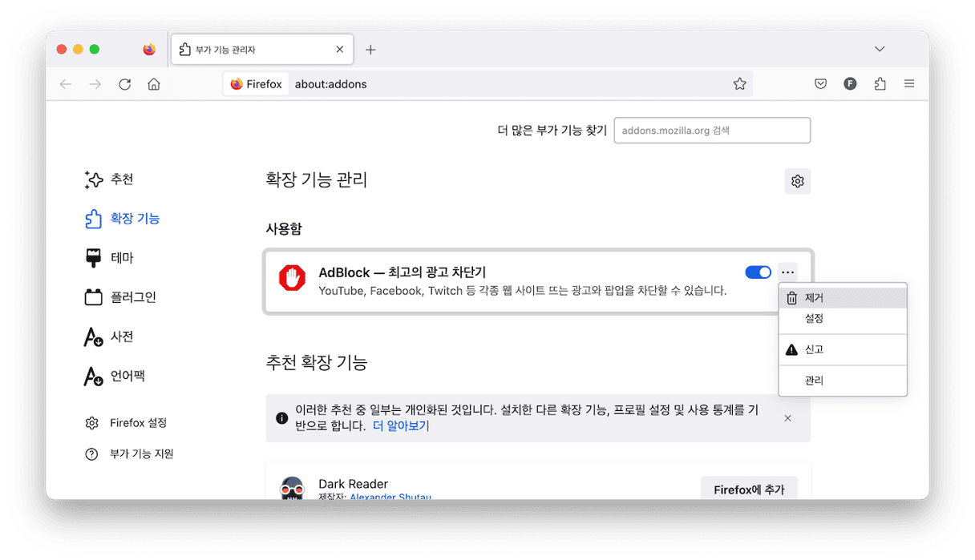The width and height of the screenshot is (975, 560).
Task: Select 관리 in the AdBlock menu
Action: tap(843, 381)
